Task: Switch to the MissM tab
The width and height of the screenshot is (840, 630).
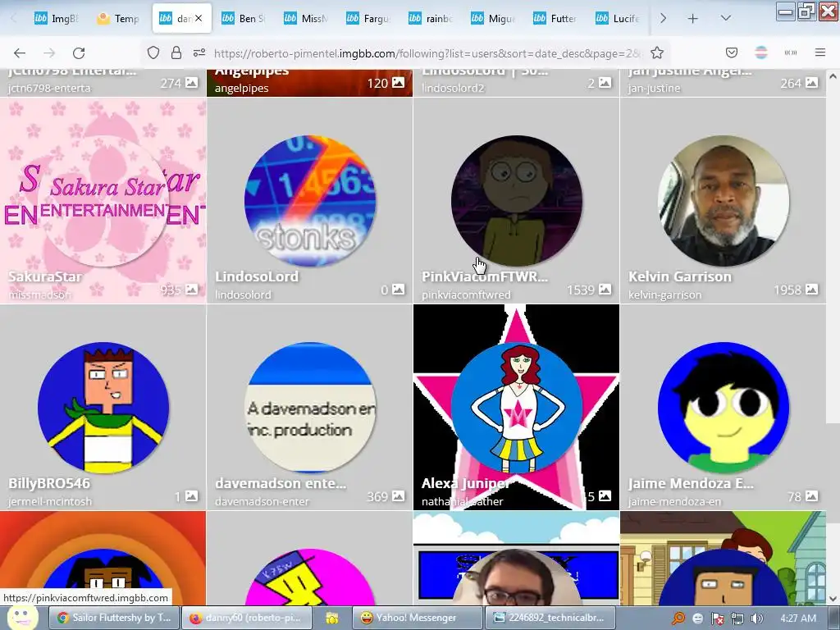Action: [x=307, y=18]
